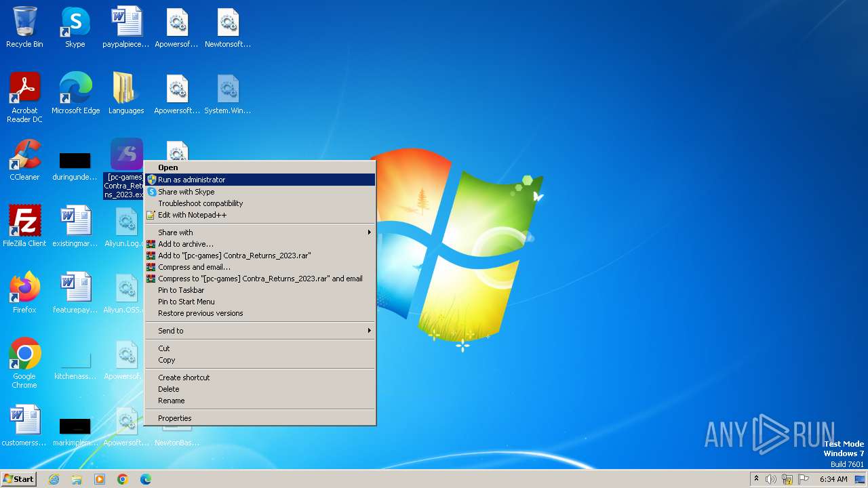Open Chrome from the taskbar

tap(123, 479)
